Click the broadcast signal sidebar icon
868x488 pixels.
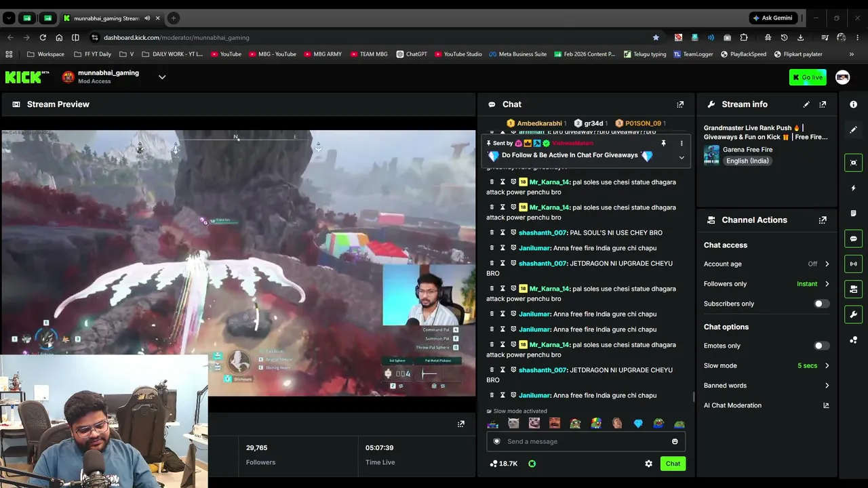click(853, 264)
